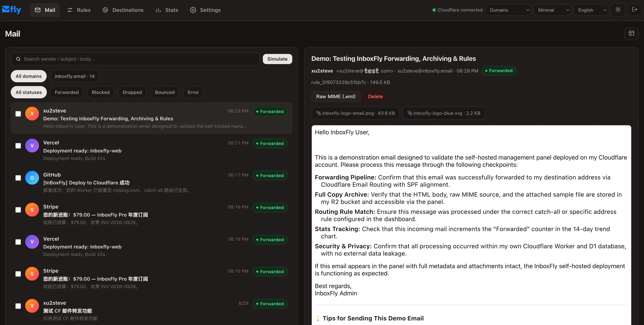Click the xu2steve avatar dated 8/29
This screenshot has width=644, height=325.
[32, 306]
